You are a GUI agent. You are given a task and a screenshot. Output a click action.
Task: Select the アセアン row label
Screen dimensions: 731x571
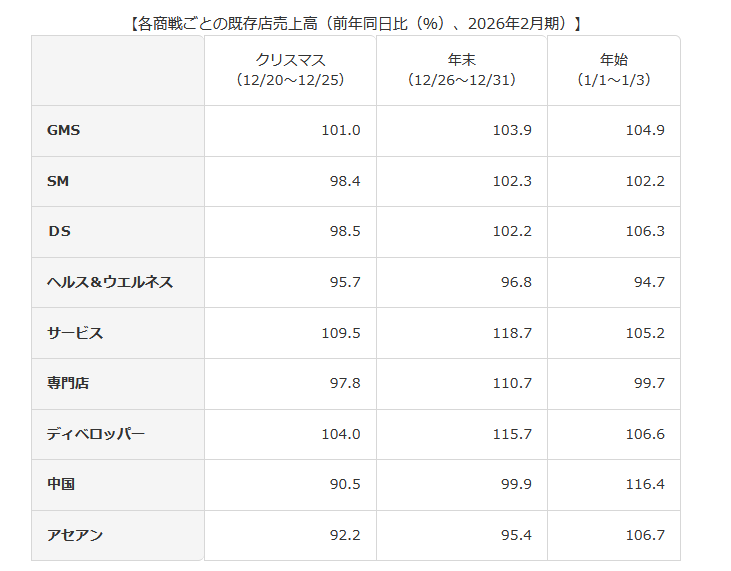tap(75, 535)
